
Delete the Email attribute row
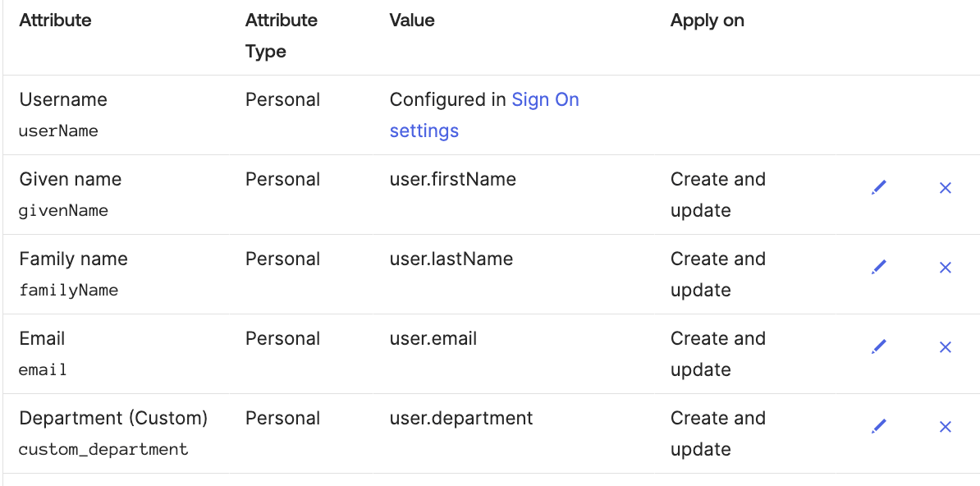click(x=945, y=347)
